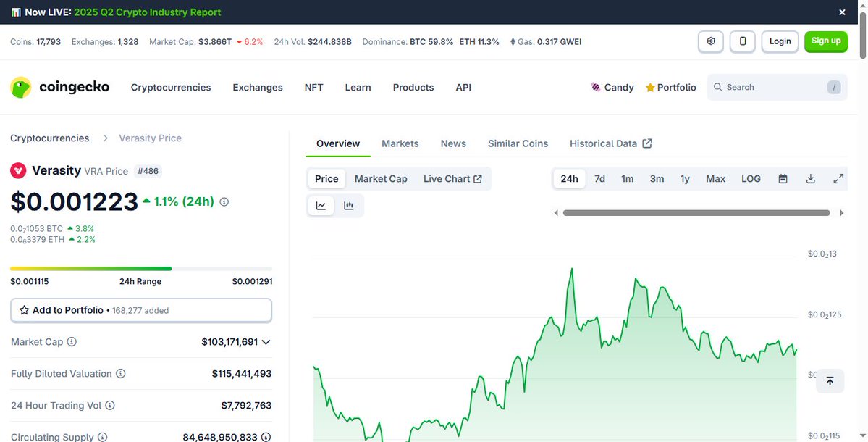Viewport: 868px width, 442px height.
Task: Click the chart download icon
Action: click(810, 178)
